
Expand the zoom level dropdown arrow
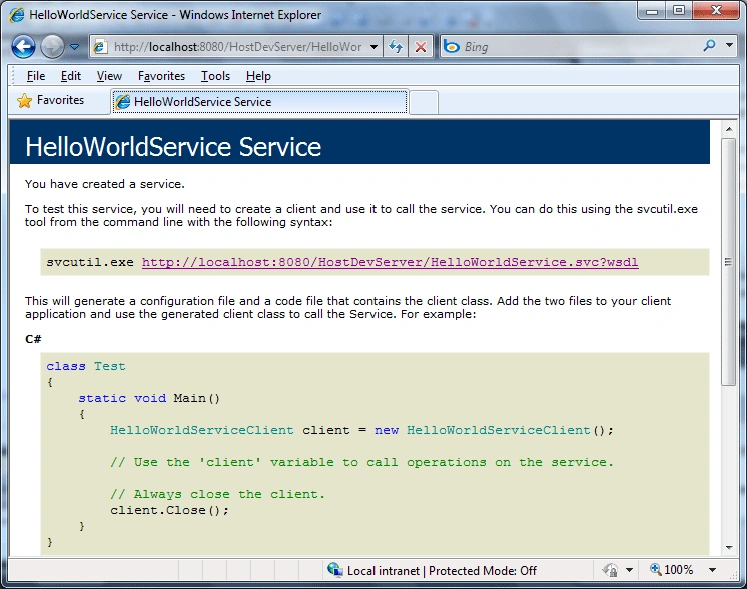pyautogui.click(x=712, y=570)
